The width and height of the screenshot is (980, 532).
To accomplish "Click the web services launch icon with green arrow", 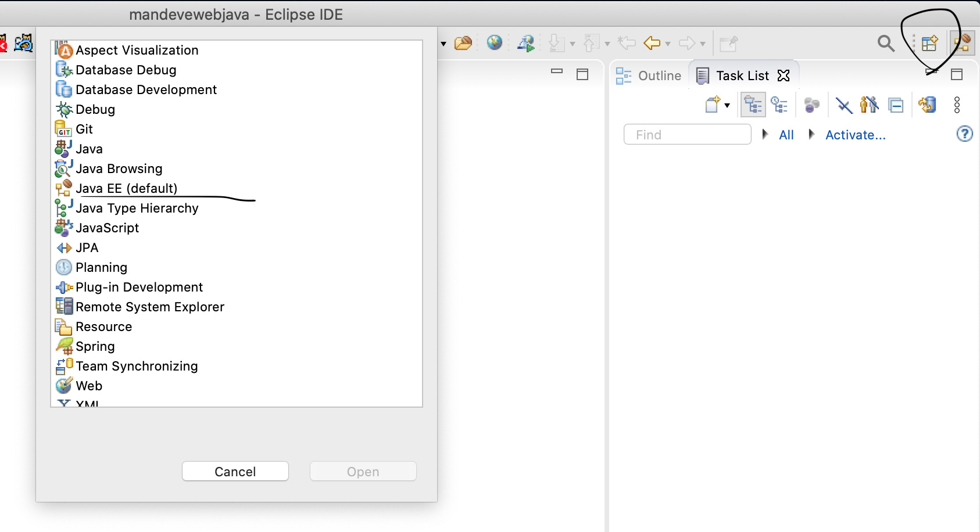I will 526,43.
